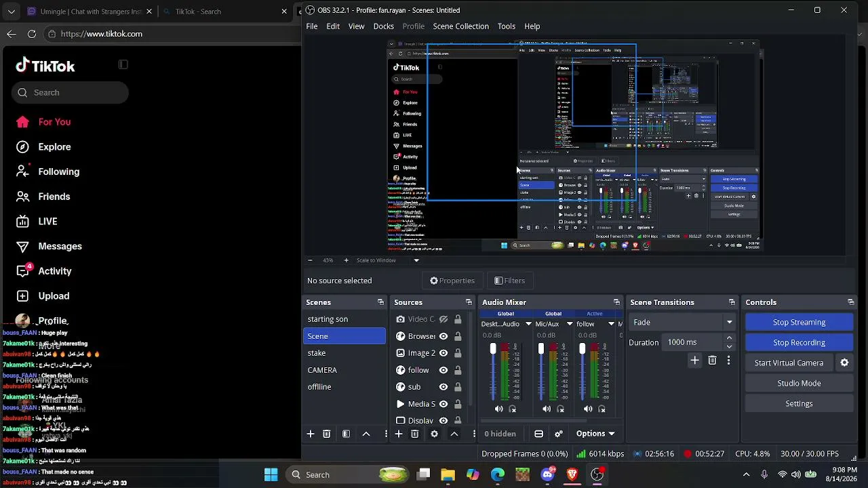
Task: Open virtual camera settings gear
Action: pos(844,363)
